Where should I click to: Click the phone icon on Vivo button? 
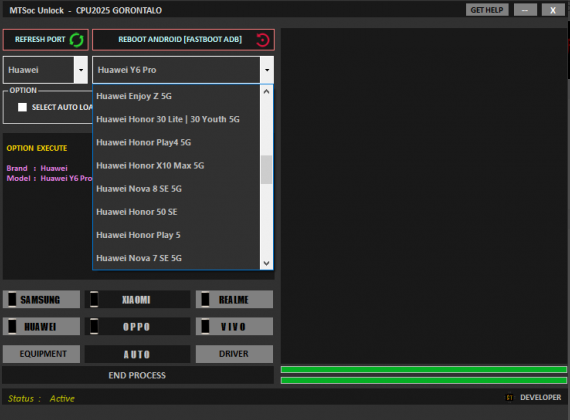(x=205, y=326)
